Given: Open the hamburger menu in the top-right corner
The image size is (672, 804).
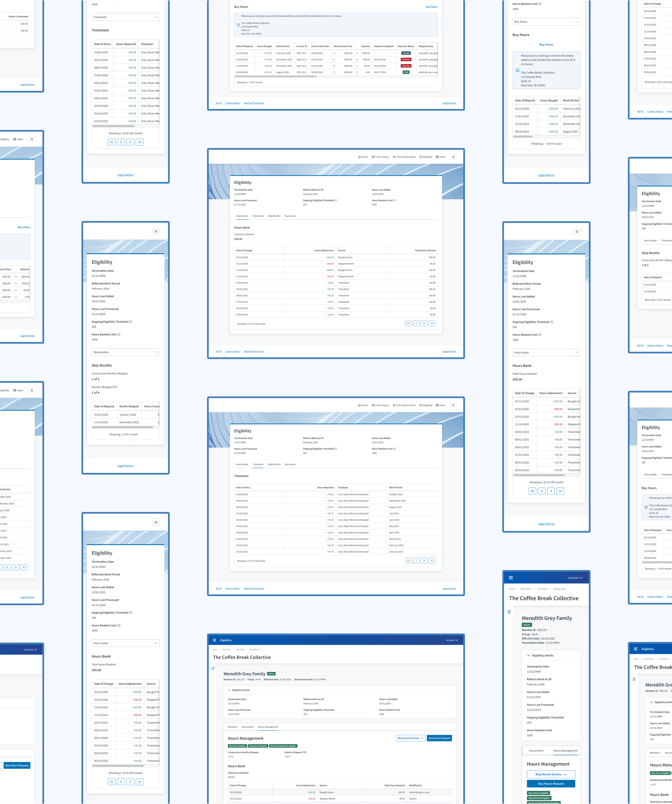Looking at the screenshot, I should point(453,157).
